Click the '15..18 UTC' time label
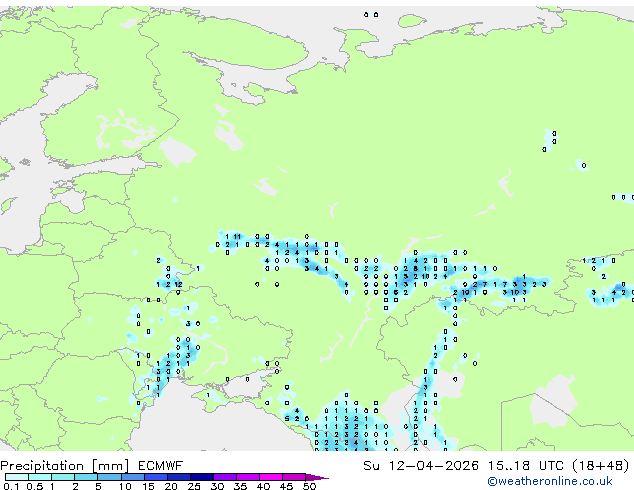The image size is (634, 490). coord(526,466)
